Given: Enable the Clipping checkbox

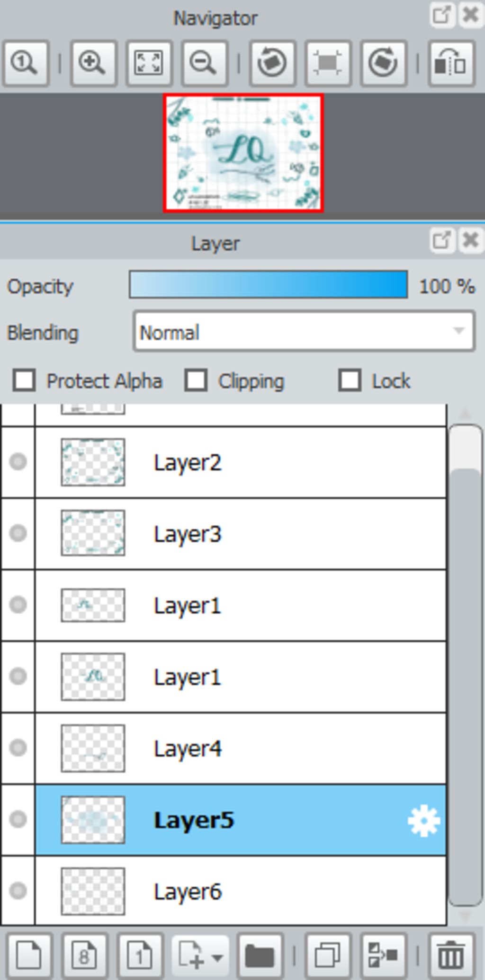Looking at the screenshot, I should coord(196,380).
